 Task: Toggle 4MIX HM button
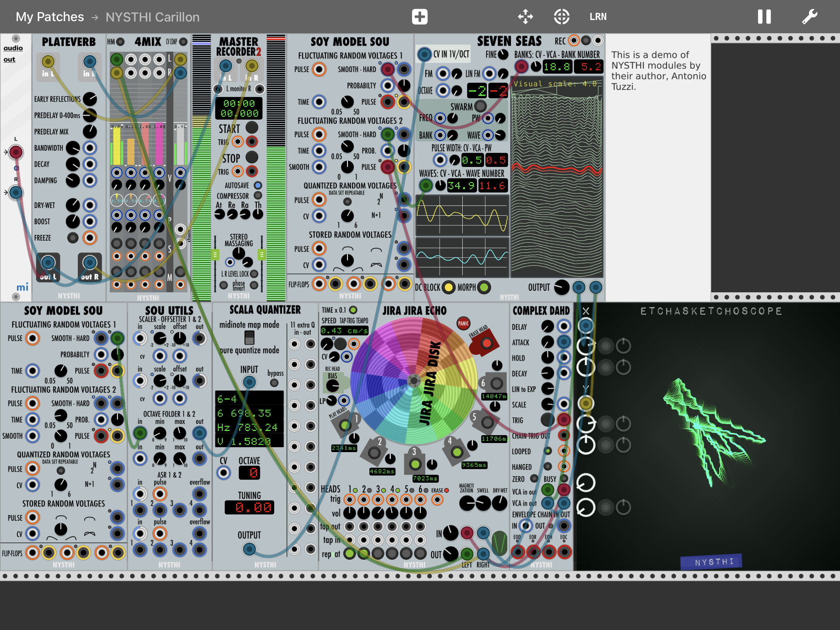point(120,42)
